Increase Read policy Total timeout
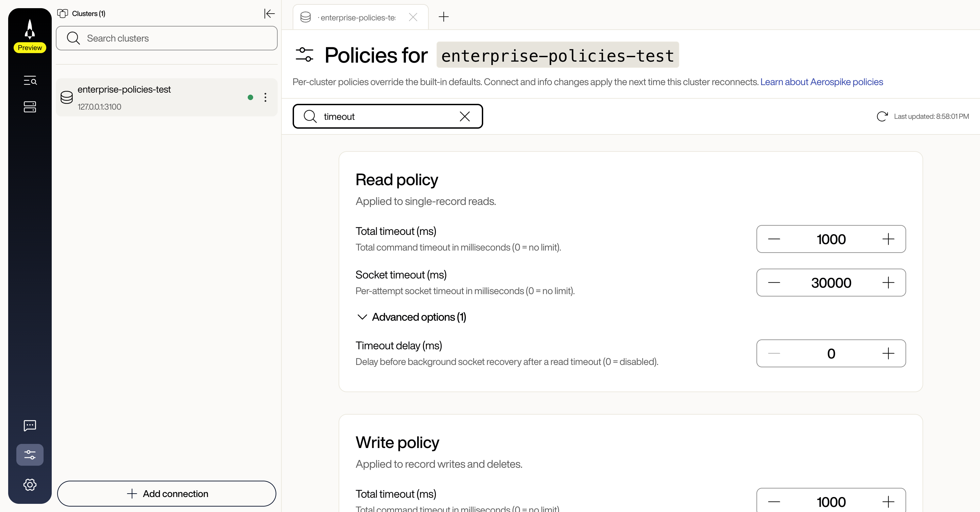Viewport: 980px width, 512px height. pyautogui.click(x=888, y=239)
